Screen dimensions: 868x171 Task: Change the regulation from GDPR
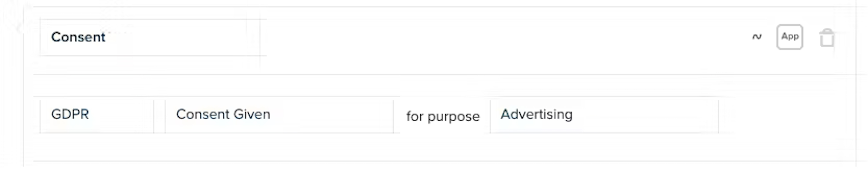point(96,115)
